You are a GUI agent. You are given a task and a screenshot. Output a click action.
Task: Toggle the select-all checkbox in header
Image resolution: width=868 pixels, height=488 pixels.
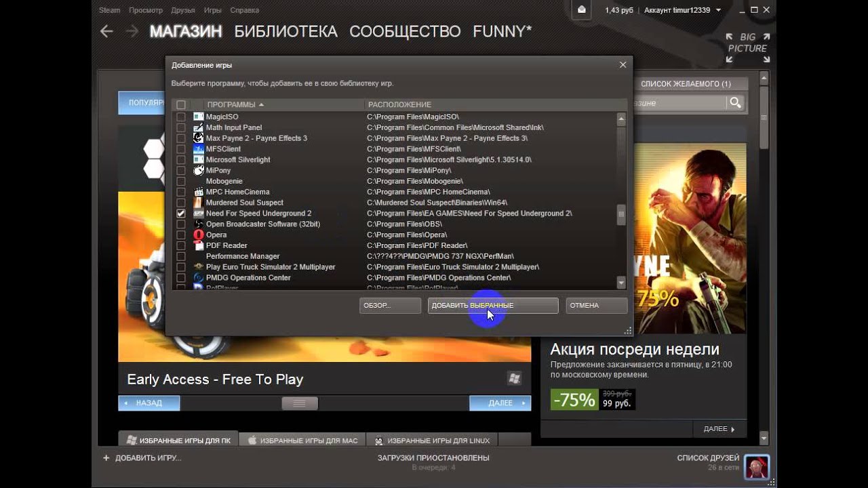(181, 105)
